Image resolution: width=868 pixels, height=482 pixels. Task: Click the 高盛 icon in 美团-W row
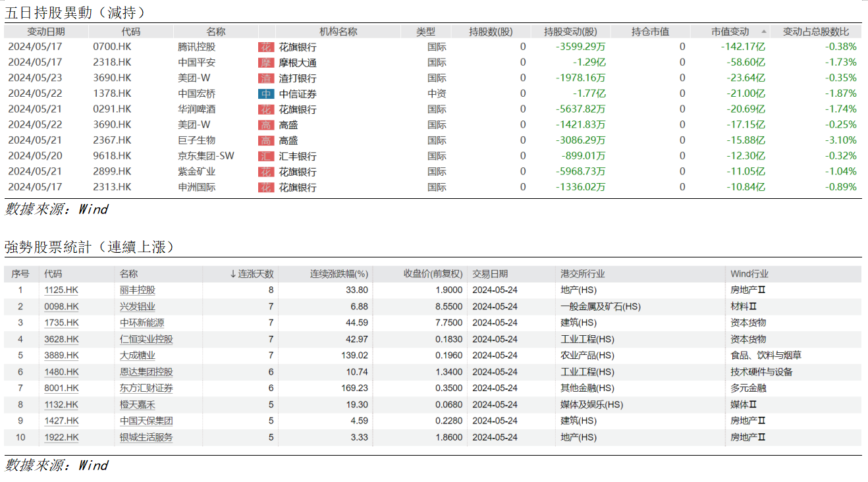[x=265, y=125]
